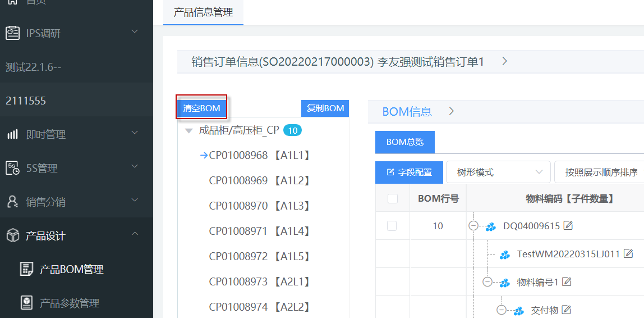Click edit icon next to 物料编号1
The height and width of the screenshot is (318, 644).
click(567, 282)
